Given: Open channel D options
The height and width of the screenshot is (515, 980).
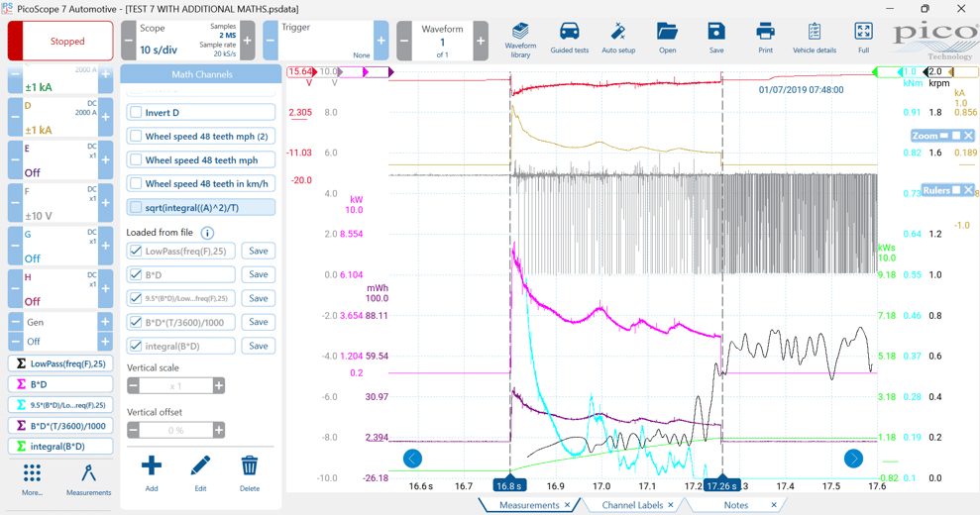Looking at the screenshot, I should point(60,117).
